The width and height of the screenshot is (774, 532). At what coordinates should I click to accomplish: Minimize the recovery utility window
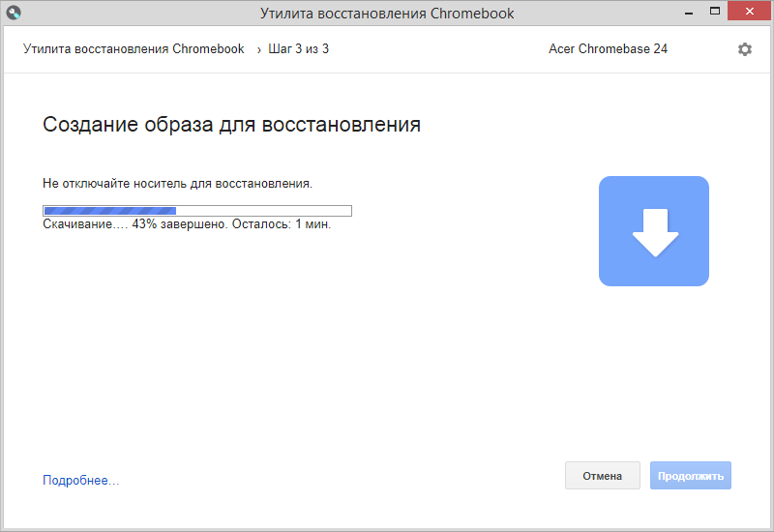(689, 12)
